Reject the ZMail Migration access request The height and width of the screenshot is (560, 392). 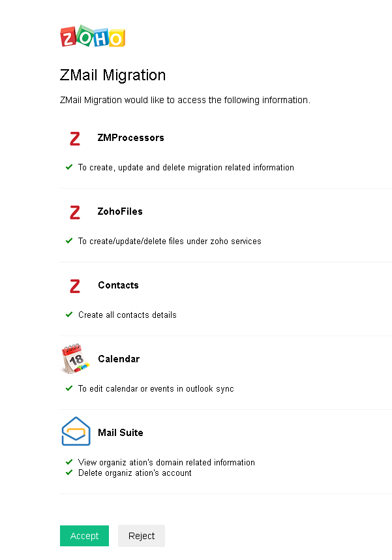pos(142,536)
